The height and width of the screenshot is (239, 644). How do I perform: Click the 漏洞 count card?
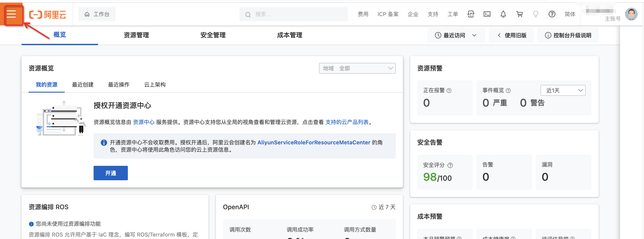tap(563, 172)
